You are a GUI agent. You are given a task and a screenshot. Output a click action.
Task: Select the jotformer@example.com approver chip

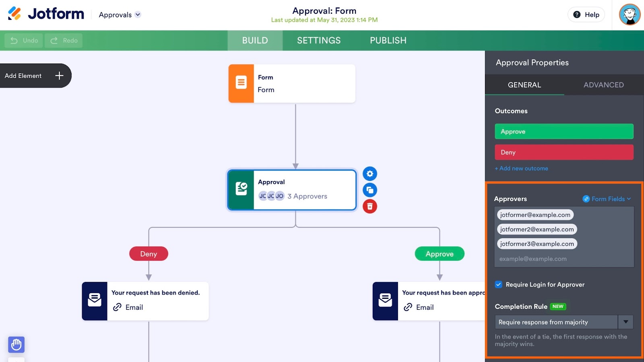tap(535, 215)
